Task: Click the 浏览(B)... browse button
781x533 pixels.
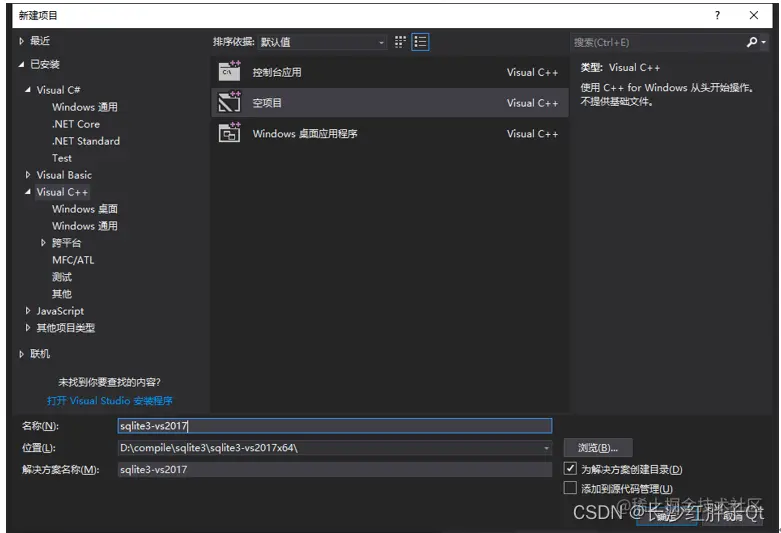Action: [x=598, y=448]
